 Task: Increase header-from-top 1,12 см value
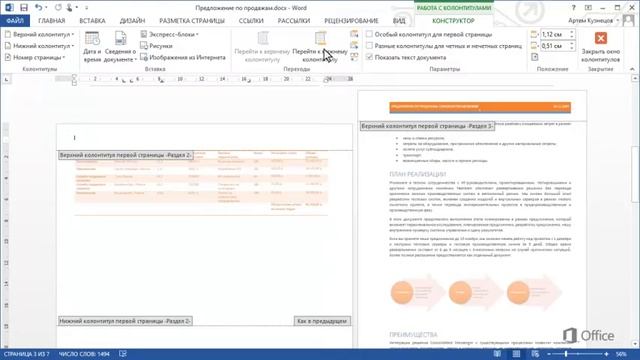point(571,33)
